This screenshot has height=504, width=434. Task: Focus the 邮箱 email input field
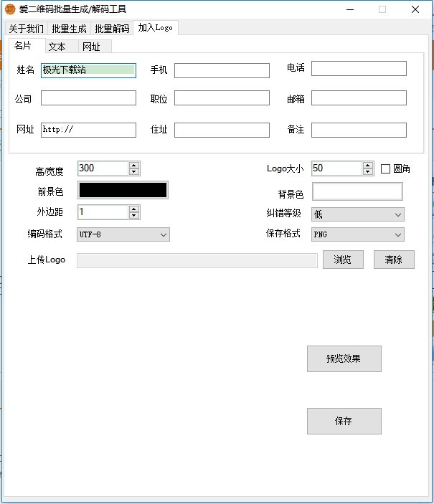pos(359,98)
